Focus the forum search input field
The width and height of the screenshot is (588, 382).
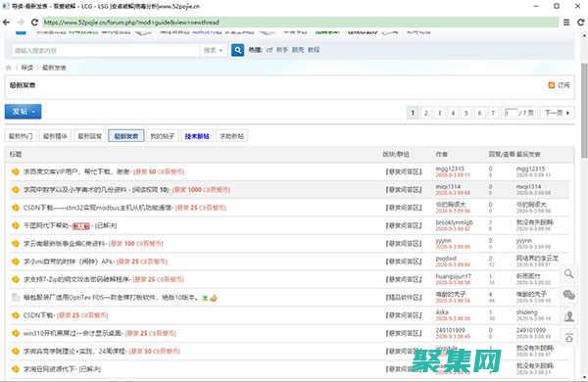tap(106, 50)
